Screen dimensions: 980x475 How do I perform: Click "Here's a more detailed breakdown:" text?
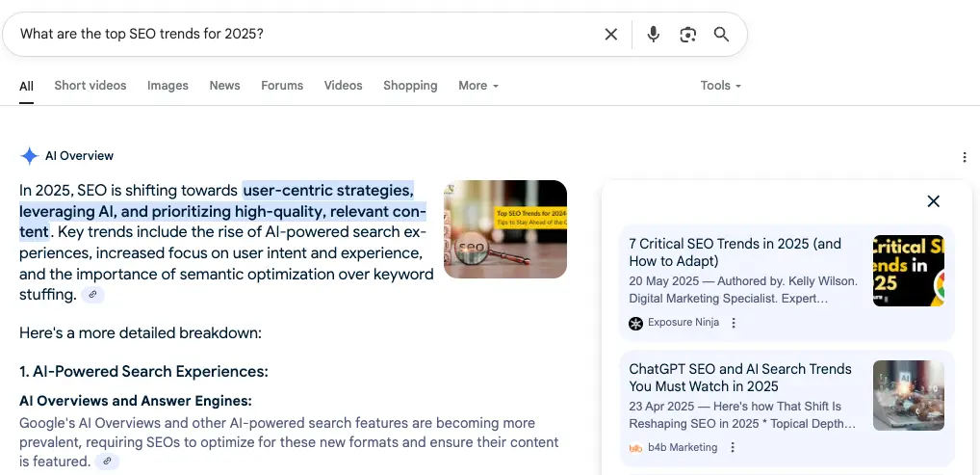tap(141, 333)
